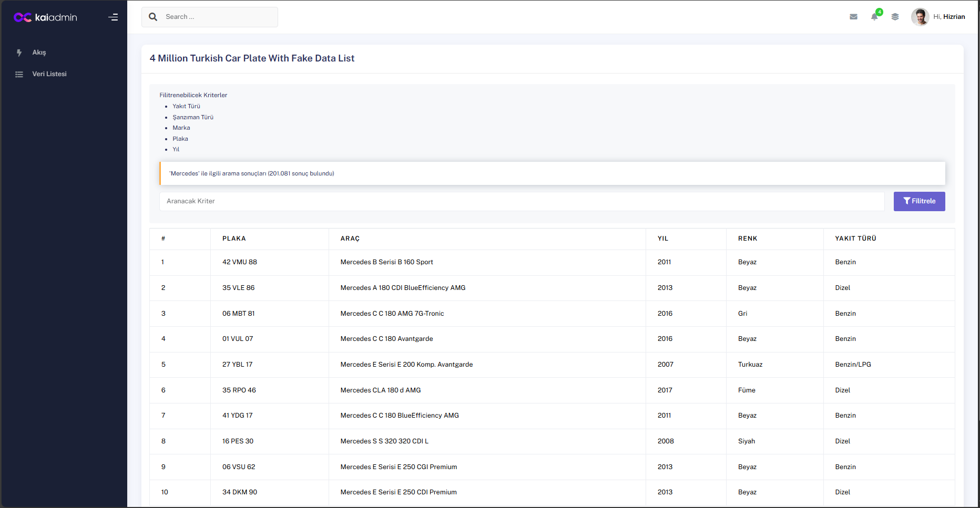The width and height of the screenshot is (980, 508).
Task: Click the search magnifier icon
Action: click(153, 17)
